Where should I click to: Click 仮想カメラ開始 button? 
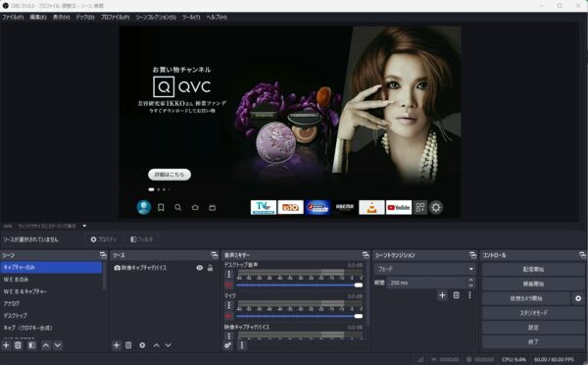click(x=525, y=298)
